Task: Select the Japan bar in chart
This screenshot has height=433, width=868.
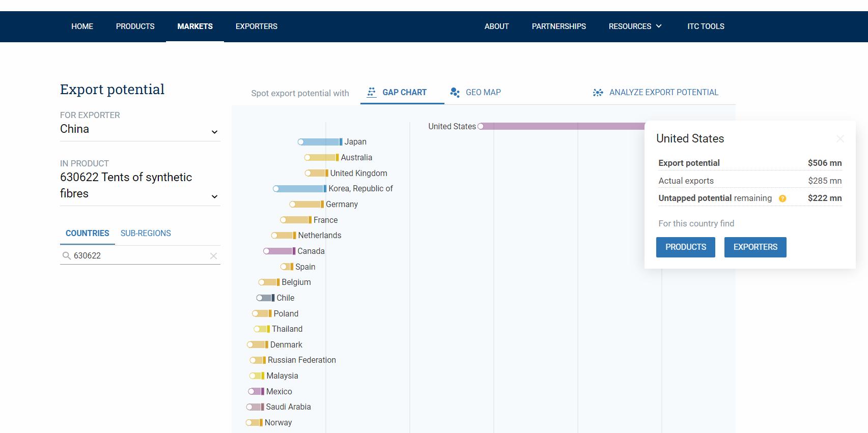Action: pyautogui.click(x=321, y=142)
